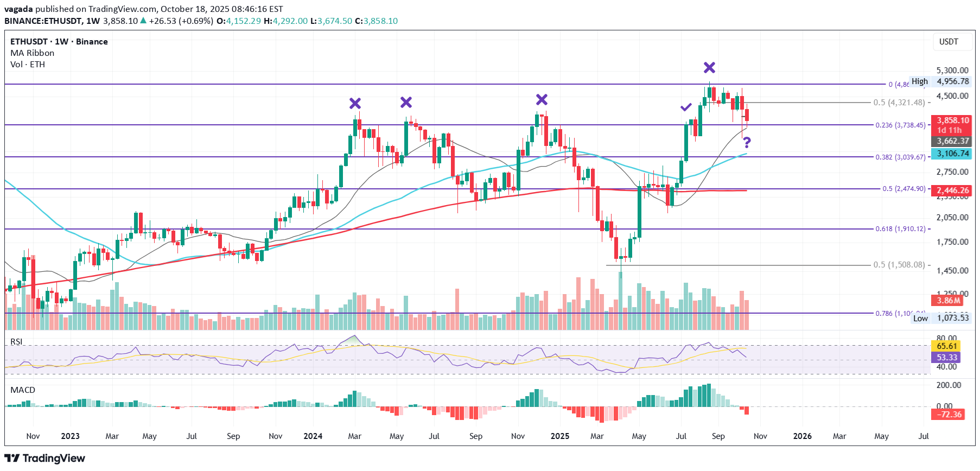Click the cyan moving average value 3,106.74
Image resolution: width=980 pixels, height=471 pixels.
click(952, 154)
